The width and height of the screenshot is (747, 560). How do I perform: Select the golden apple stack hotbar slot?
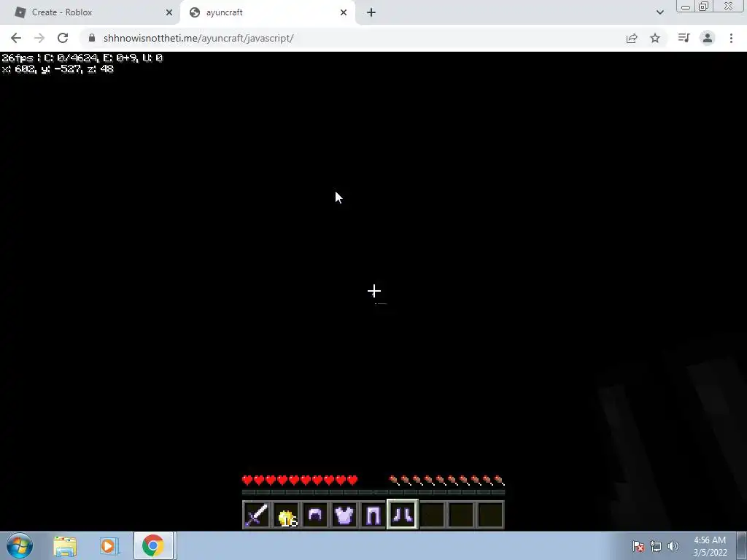point(286,515)
